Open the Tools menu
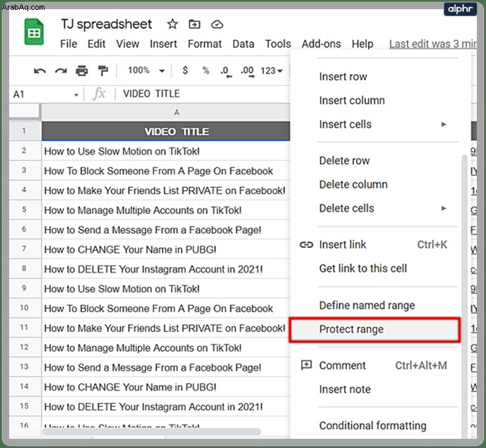 pos(278,44)
